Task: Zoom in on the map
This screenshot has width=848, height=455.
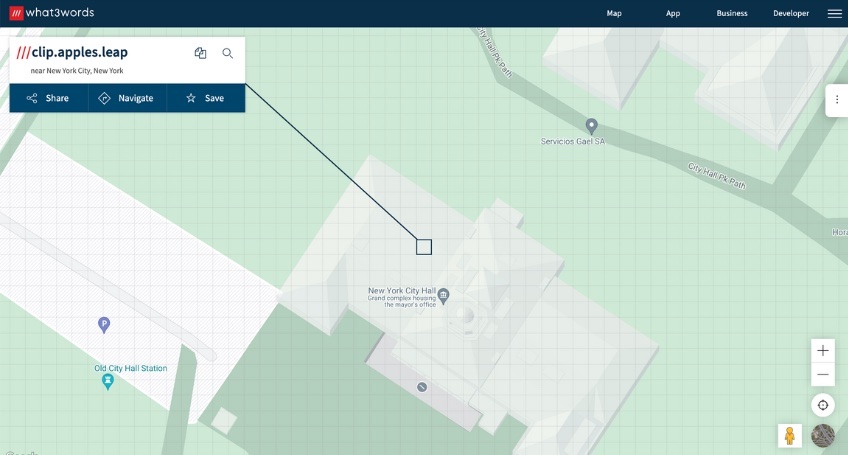Action: pos(823,351)
